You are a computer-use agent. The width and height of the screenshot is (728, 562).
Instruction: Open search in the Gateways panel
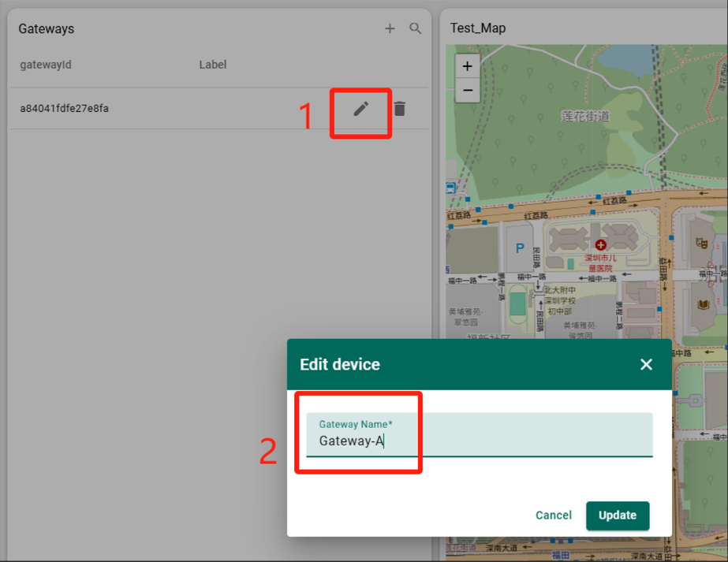(415, 29)
